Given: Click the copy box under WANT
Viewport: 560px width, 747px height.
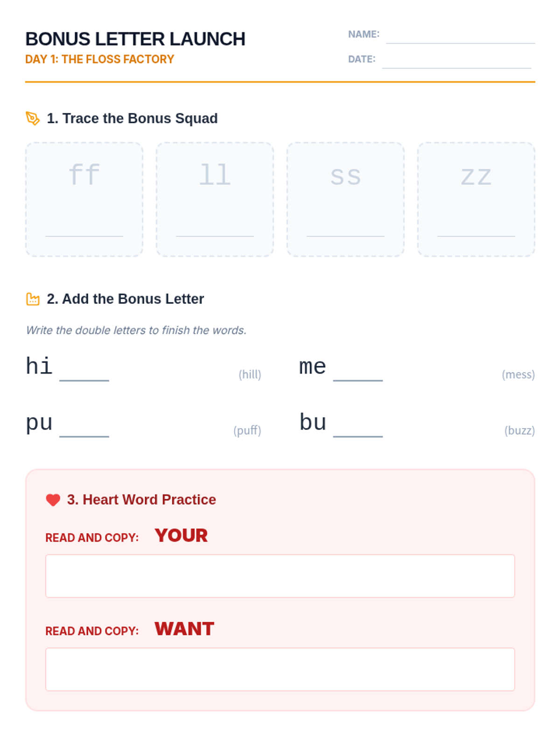Looking at the screenshot, I should pyautogui.click(x=280, y=669).
